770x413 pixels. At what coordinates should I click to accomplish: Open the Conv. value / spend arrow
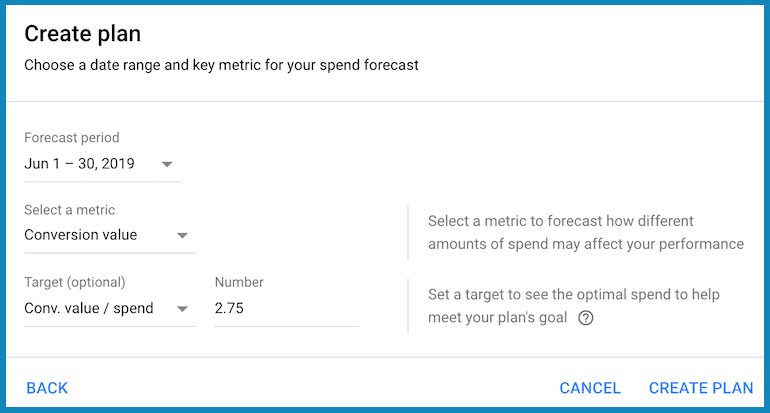(182, 309)
